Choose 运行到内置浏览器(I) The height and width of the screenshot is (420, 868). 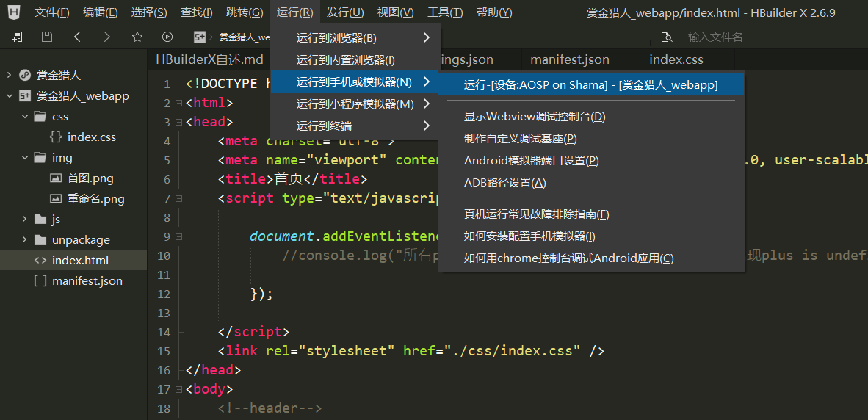coord(355,59)
